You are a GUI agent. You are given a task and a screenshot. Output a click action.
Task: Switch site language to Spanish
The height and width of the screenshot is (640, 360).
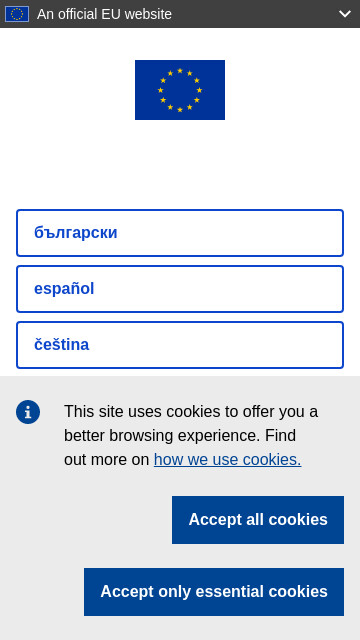[180, 289]
